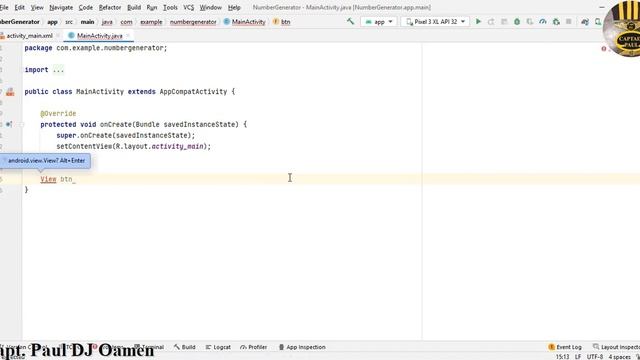640x360 pixels.
Task: Open the Logcat tool window
Action: [218, 347]
